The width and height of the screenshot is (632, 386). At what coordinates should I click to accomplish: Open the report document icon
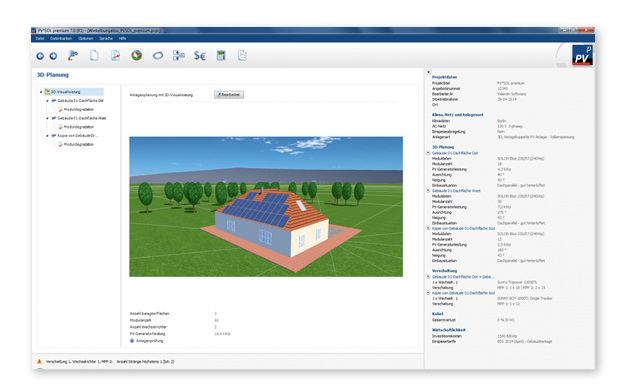pyautogui.click(x=242, y=55)
